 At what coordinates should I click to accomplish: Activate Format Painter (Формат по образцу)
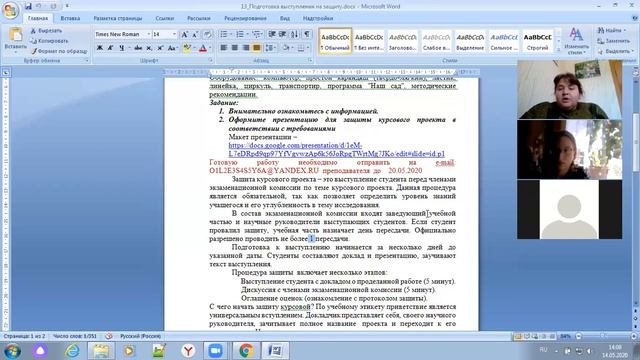point(59,51)
